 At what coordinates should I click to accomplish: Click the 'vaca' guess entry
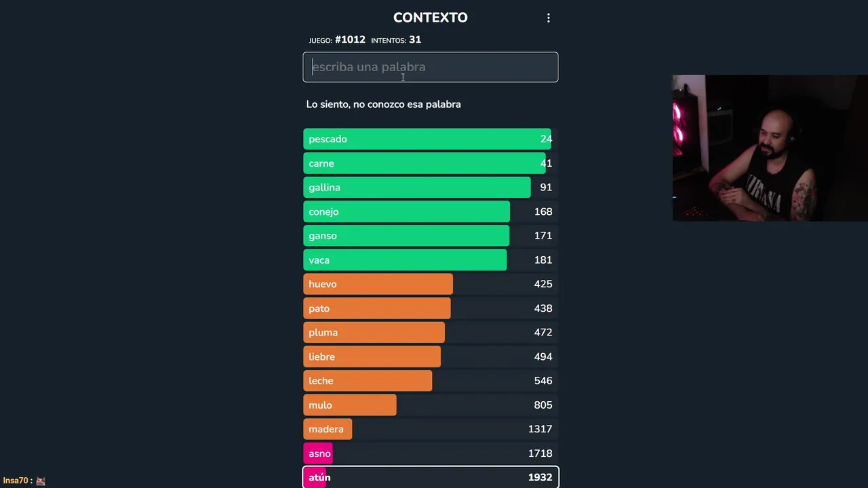(x=430, y=260)
